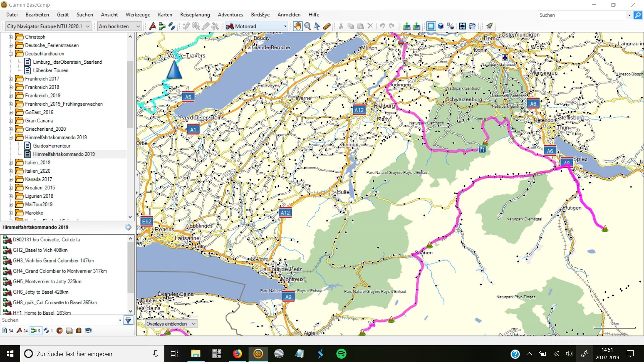Viewport: 644px width, 362px height.
Task: Open the Reiseplanung menu
Action: (195, 15)
